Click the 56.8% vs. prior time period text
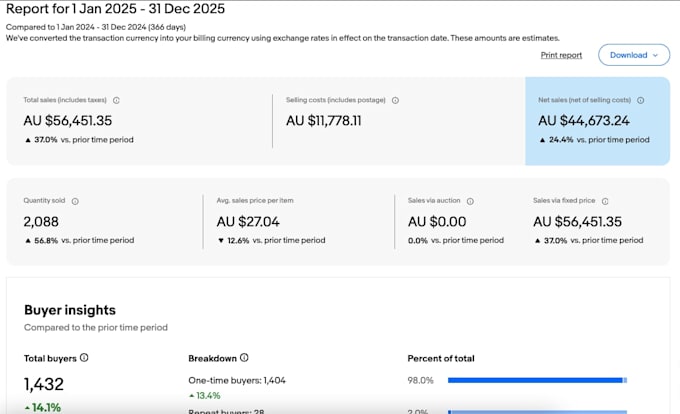 tap(79, 240)
